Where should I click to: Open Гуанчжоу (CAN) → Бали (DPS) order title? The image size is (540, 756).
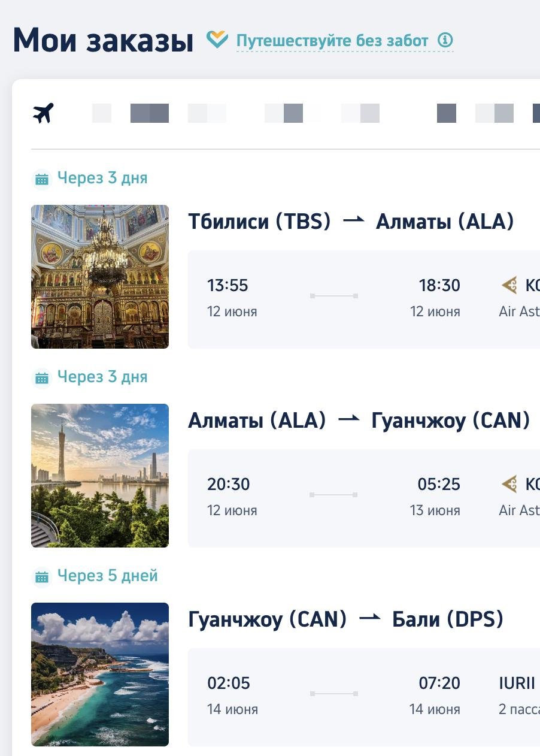(345, 619)
